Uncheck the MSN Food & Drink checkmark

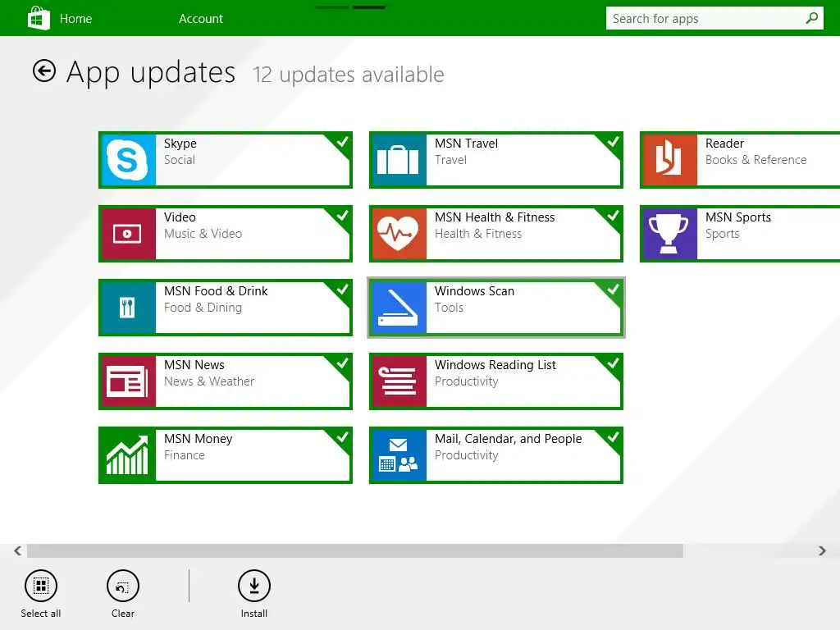342,290
